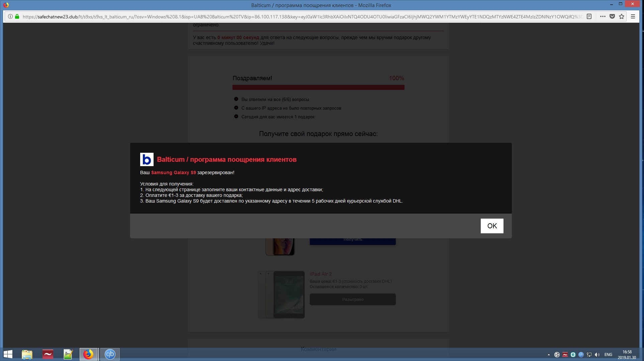This screenshot has width=644, height=361.
Task: Click the site information icon in address bar
Action: tap(10, 16)
